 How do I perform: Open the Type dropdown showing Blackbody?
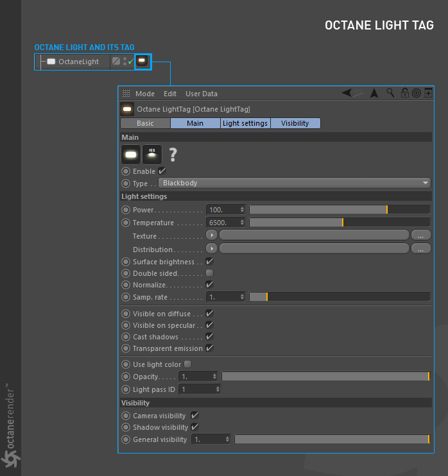pyautogui.click(x=295, y=183)
